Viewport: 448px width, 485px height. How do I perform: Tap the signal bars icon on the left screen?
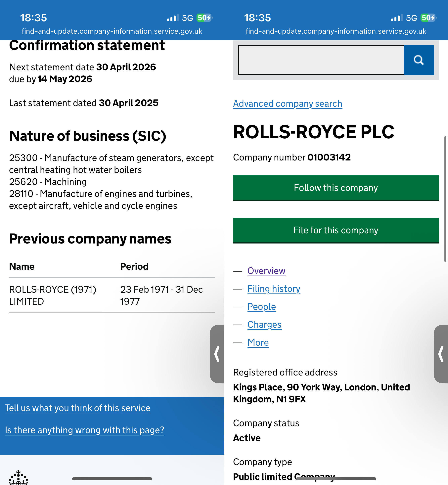(173, 18)
